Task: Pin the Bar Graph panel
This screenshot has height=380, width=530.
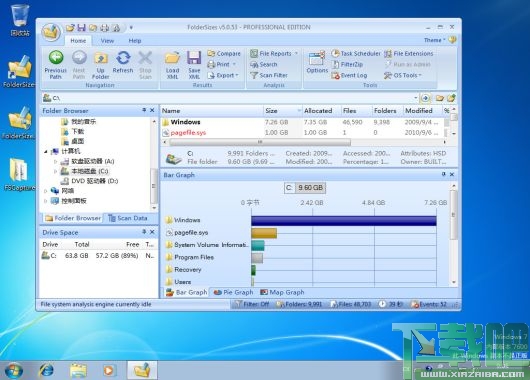Action: pyautogui.click(x=444, y=174)
